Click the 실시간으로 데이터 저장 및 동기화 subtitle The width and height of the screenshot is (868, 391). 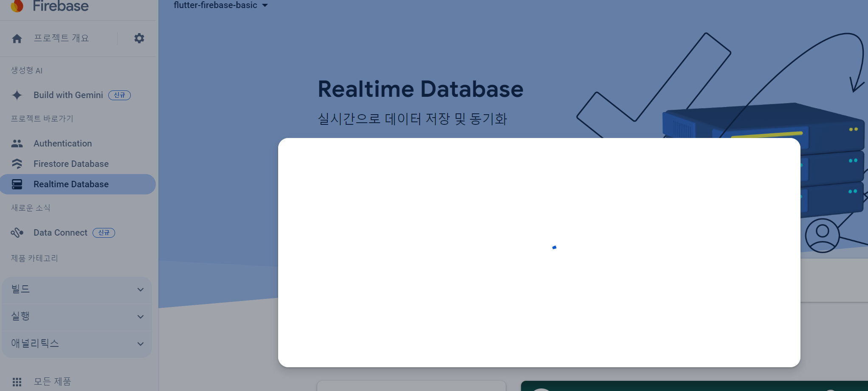coord(412,119)
